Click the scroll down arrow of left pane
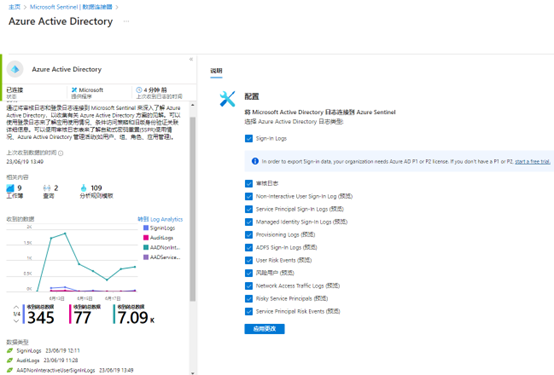554x375 pixels. coord(193,373)
